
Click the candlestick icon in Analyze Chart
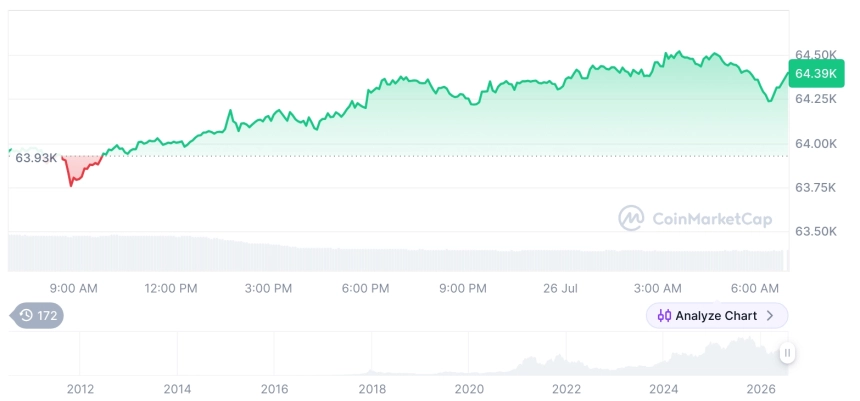coord(664,315)
